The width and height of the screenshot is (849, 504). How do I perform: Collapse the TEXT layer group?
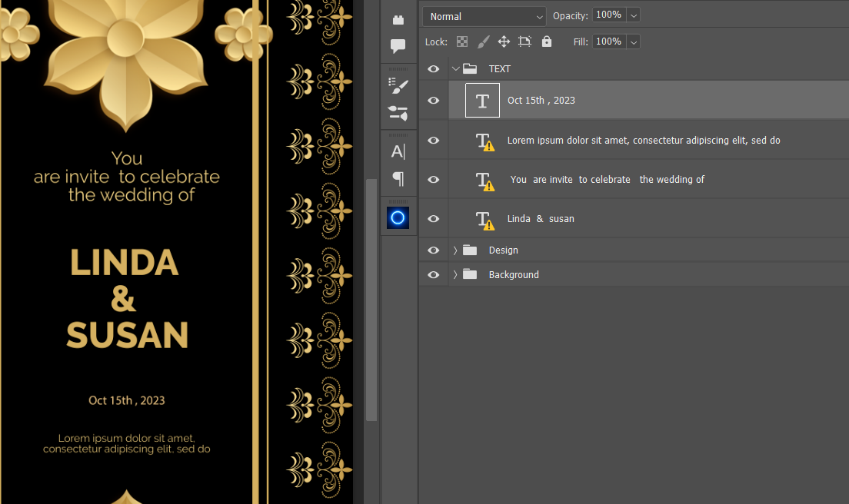455,69
